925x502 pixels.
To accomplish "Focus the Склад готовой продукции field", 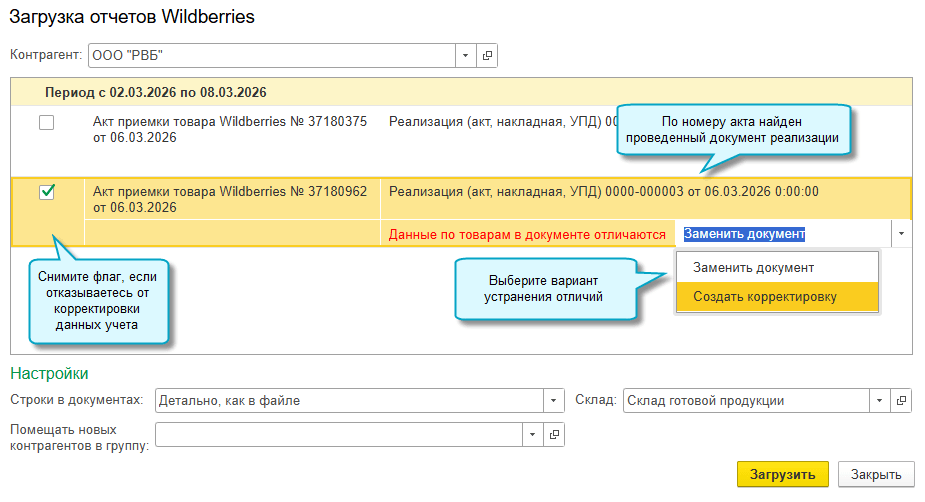I will [746, 401].
